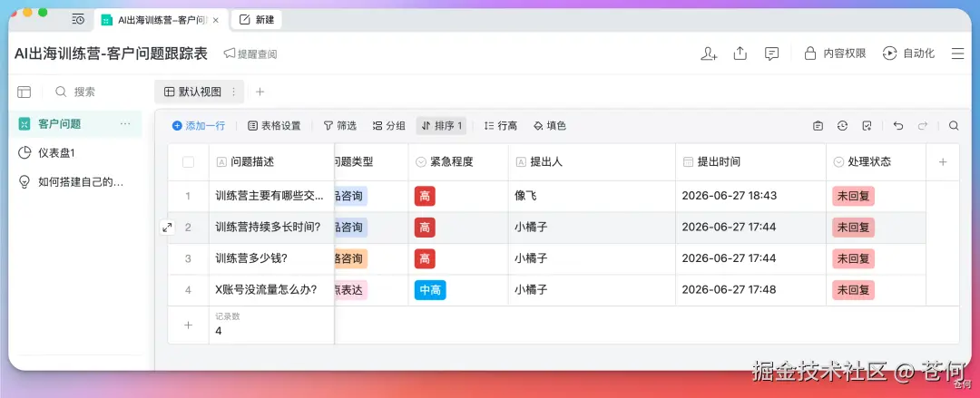
Task: Click the 处理状态 column header
Action: pos(877,161)
